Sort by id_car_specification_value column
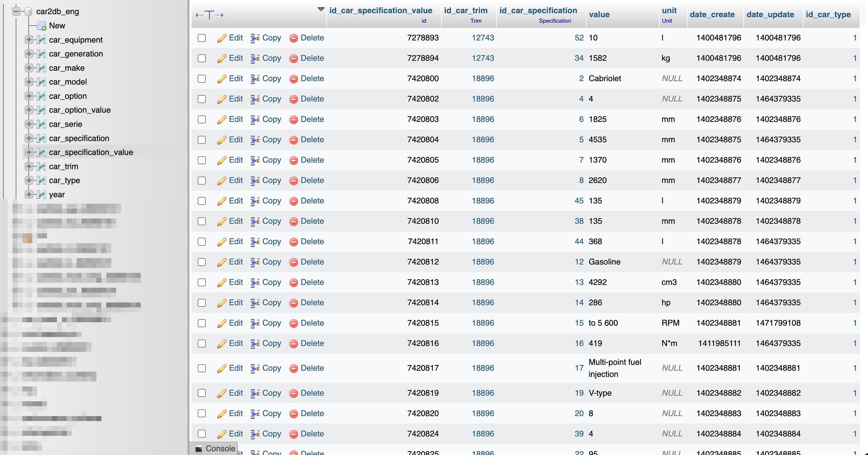 click(380, 10)
